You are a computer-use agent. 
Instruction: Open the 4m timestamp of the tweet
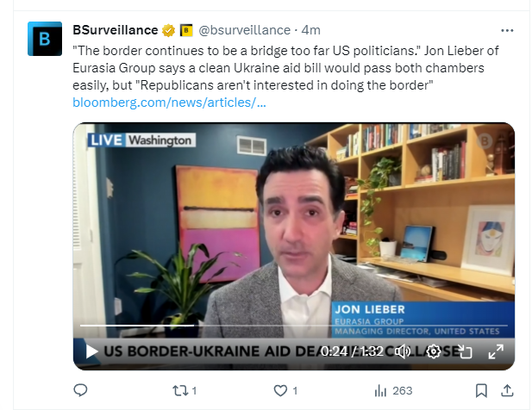(310, 30)
